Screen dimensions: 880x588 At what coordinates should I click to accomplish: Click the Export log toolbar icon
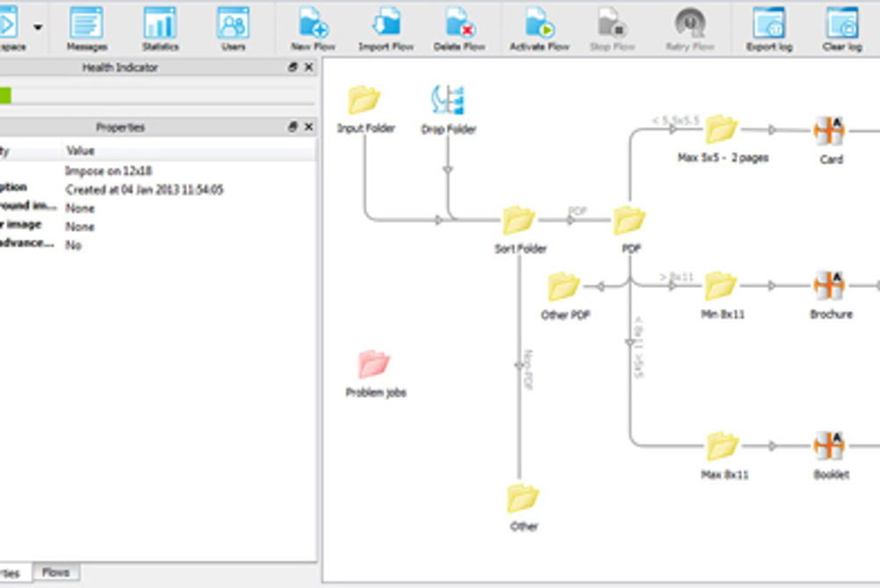click(768, 28)
